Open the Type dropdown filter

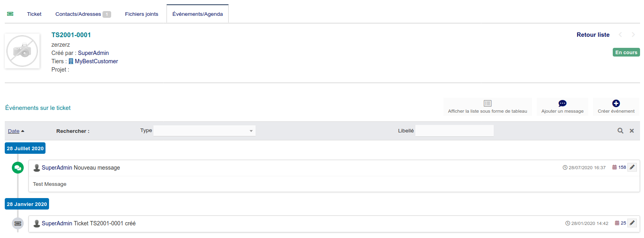(x=204, y=131)
